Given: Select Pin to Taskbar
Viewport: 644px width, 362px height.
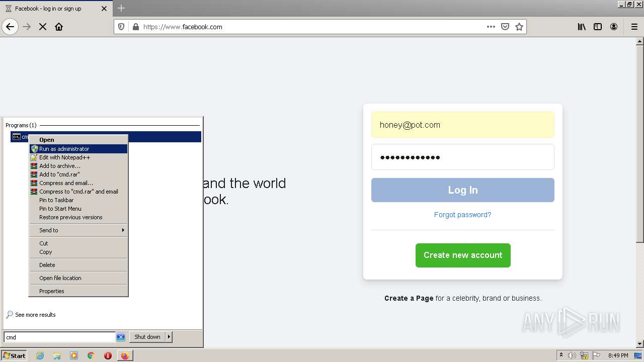Looking at the screenshot, I should point(78,200).
